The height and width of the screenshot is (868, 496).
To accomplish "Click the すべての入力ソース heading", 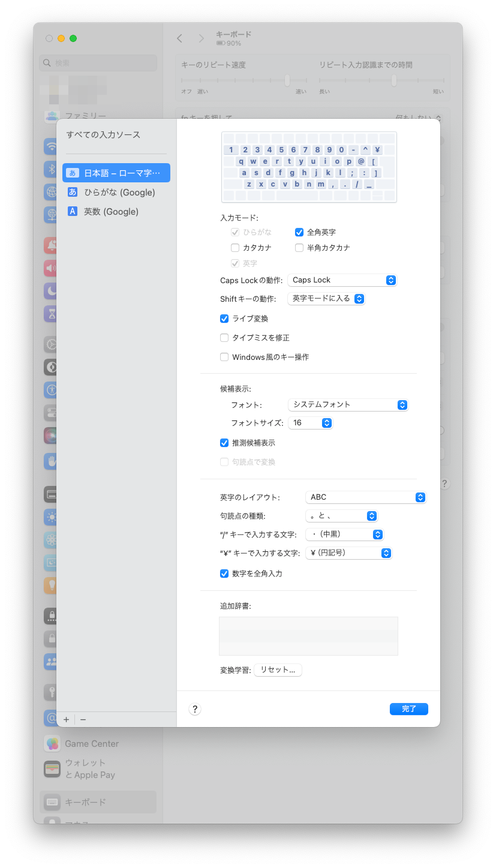I will coord(103,135).
